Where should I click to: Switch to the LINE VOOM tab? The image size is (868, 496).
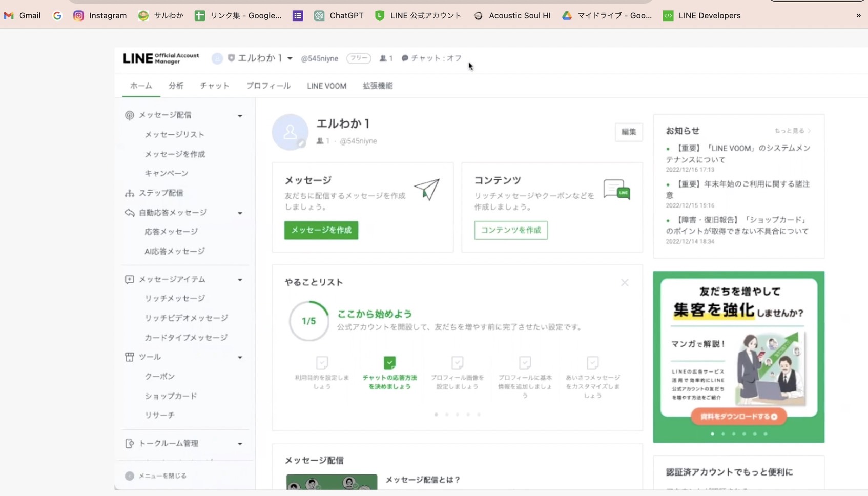click(327, 86)
